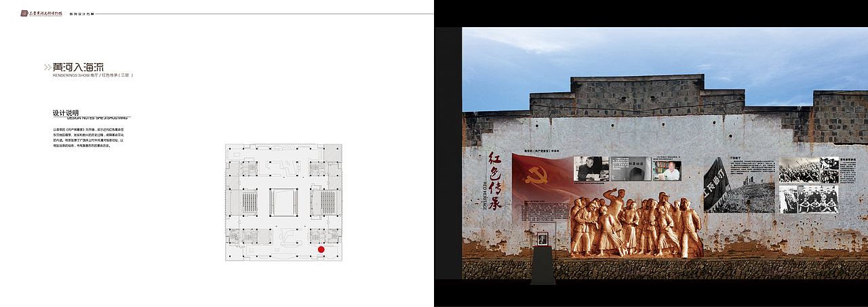
Task: Click the framed portrait on black pedestal
Action: (x=542, y=239)
